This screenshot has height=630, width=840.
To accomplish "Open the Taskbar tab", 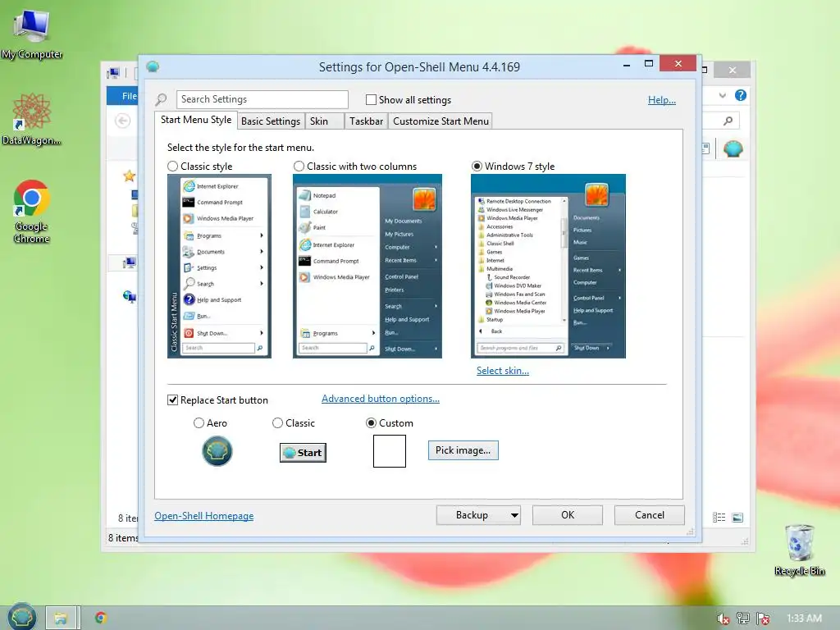I will (x=366, y=121).
